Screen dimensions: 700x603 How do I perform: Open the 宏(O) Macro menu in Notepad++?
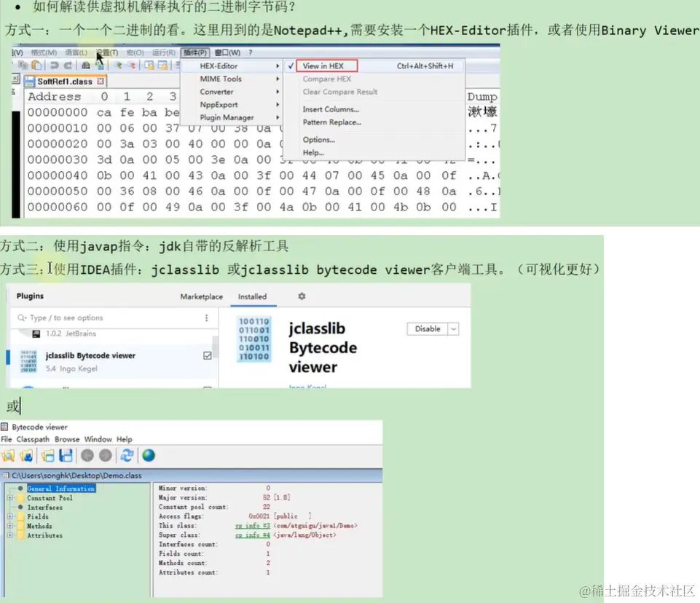[135, 52]
